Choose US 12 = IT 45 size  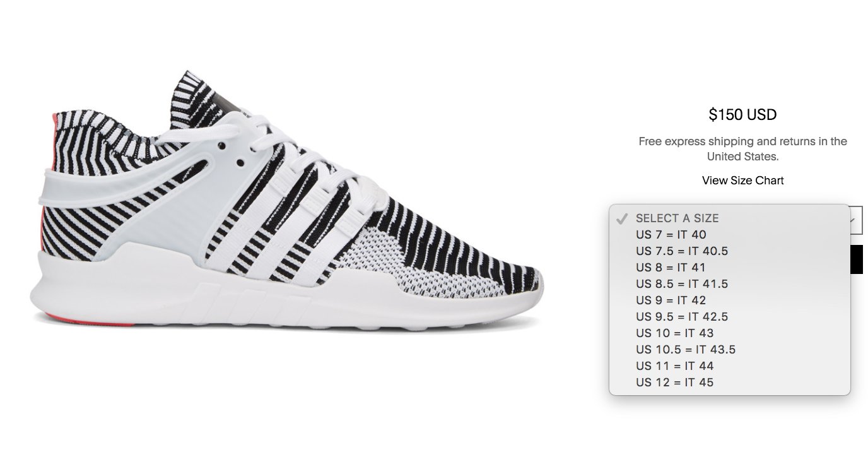[729, 382]
